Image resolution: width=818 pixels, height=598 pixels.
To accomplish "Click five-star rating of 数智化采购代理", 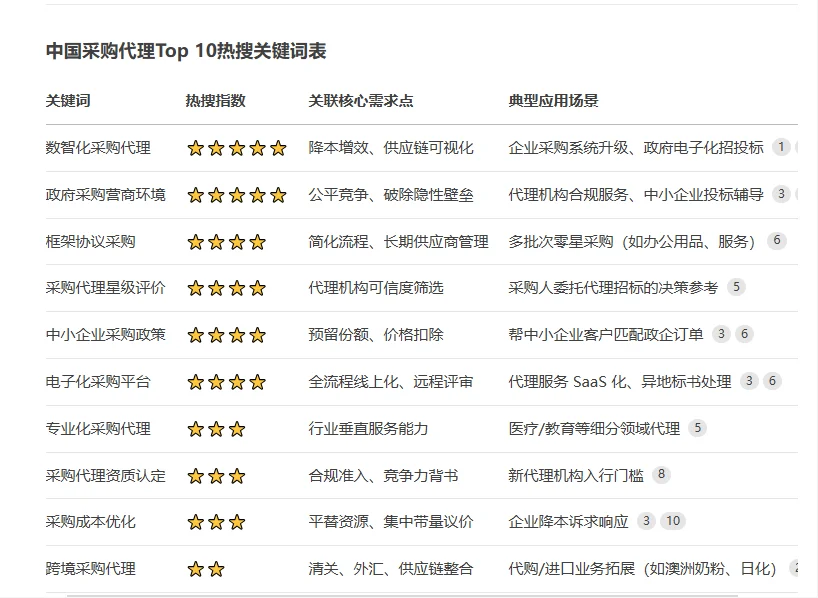I will point(237,148).
